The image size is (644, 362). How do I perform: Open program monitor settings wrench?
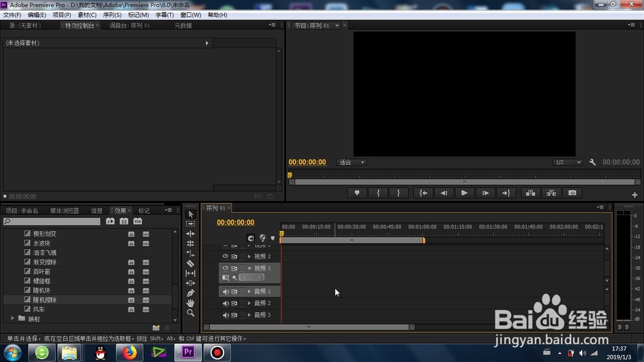[592, 162]
